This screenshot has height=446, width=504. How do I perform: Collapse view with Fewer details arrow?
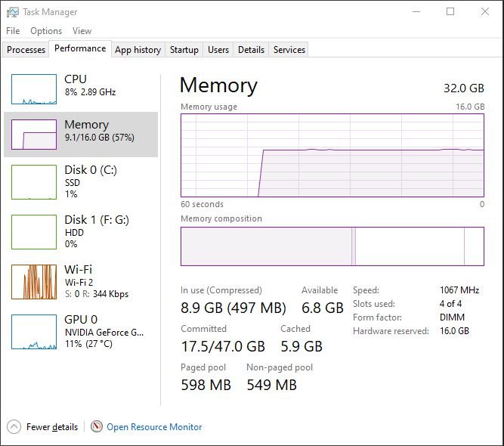pos(14,427)
